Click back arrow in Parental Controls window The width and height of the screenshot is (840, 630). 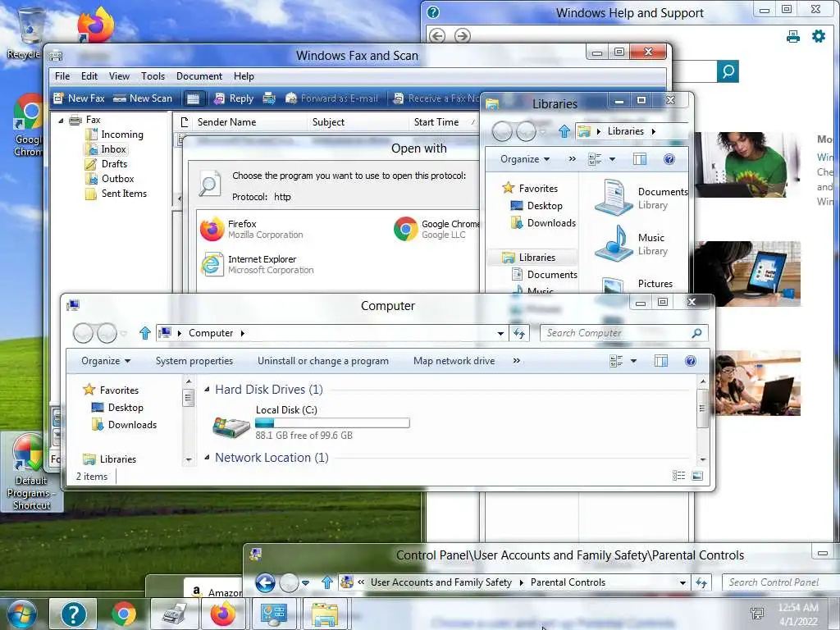(x=265, y=582)
